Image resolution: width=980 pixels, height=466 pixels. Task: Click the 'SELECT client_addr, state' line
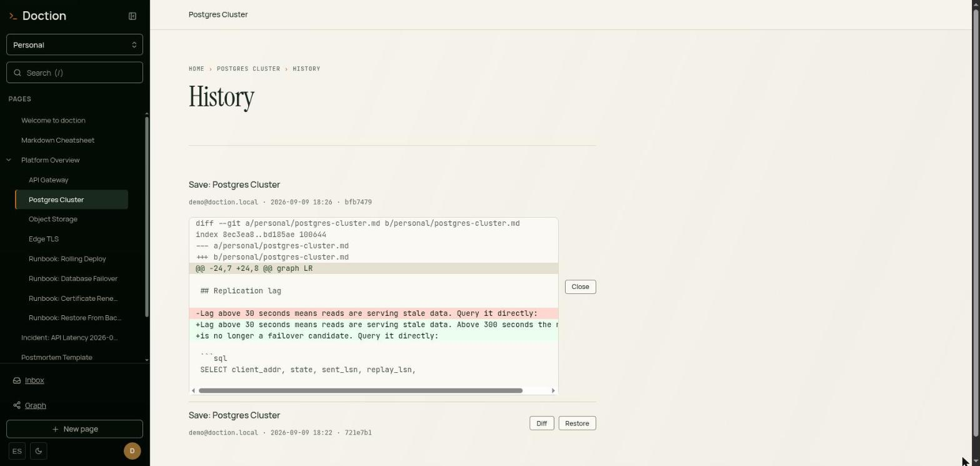pyautogui.click(x=374, y=370)
